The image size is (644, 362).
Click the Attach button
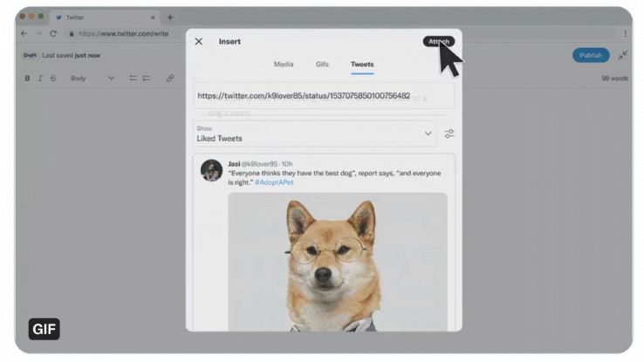point(439,42)
